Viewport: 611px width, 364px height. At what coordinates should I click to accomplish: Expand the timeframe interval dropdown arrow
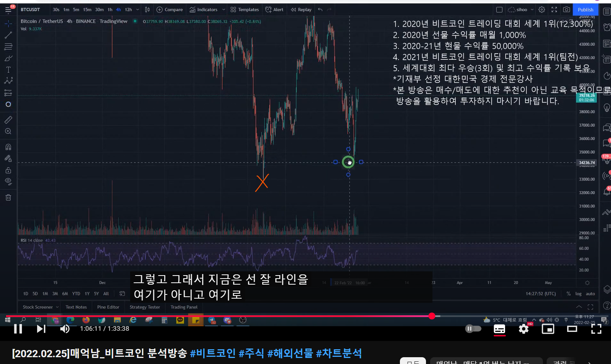click(137, 10)
